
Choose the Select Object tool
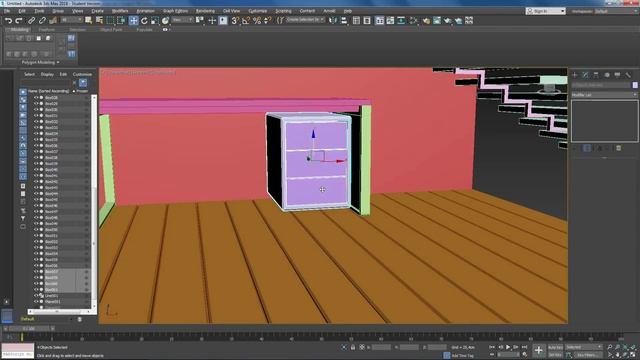click(88, 20)
